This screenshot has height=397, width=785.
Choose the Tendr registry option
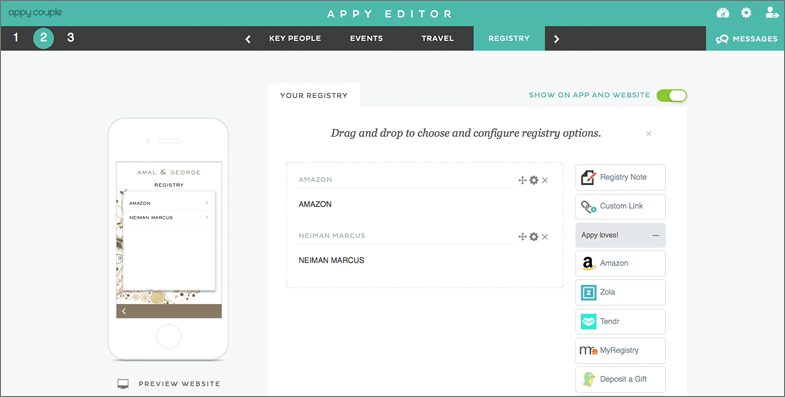click(x=620, y=321)
